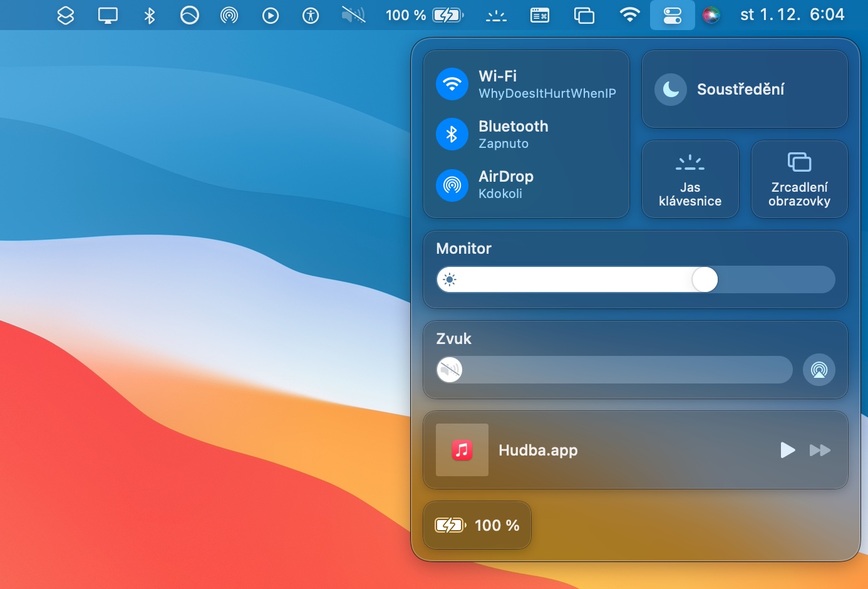
Task: Open the Shortcuts menu bar icon
Action: pyautogui.click(x=66, y=15)
